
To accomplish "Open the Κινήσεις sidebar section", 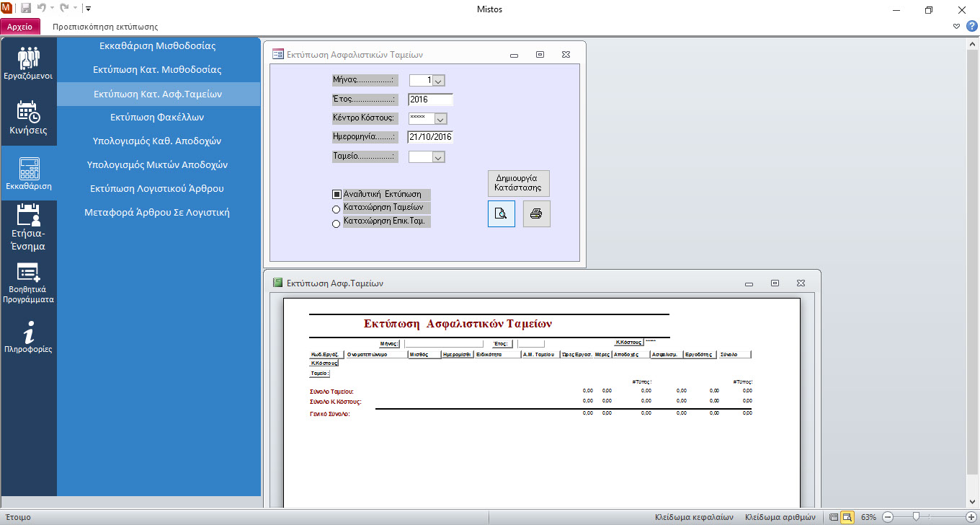I will [28, 118].
